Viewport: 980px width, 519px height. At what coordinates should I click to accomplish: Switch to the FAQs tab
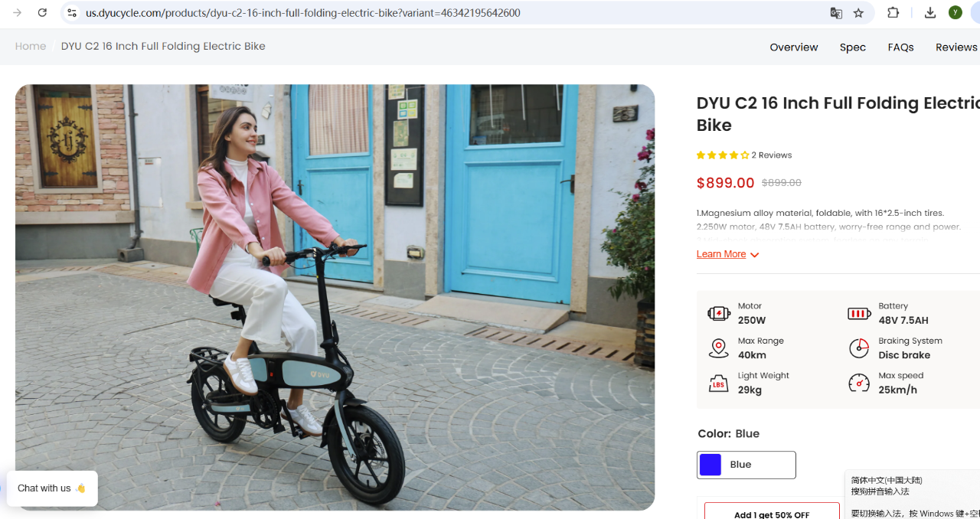[x=901, y=47]
